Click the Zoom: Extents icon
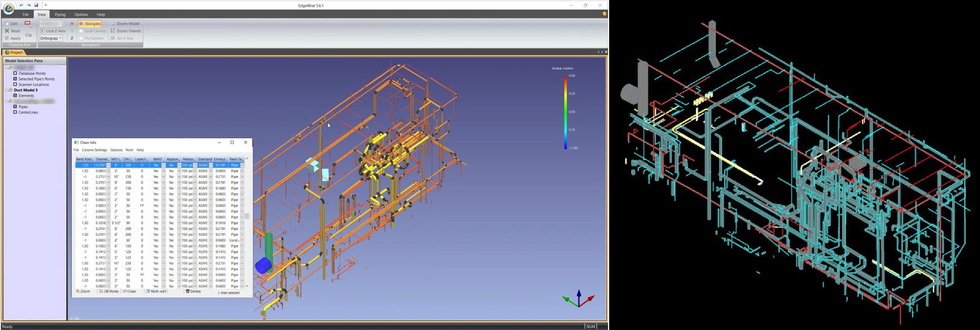Viewport: 980px width, 330px height. 113,31
